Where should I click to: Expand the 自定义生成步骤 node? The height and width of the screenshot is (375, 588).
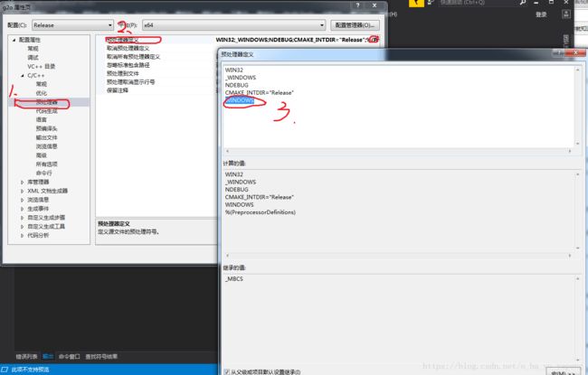(x=23, y=218)
